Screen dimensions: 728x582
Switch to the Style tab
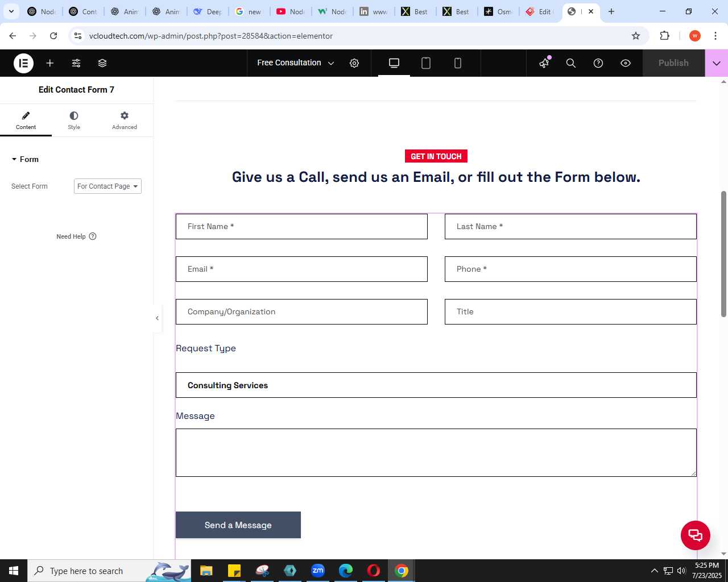tap(74, 120)
